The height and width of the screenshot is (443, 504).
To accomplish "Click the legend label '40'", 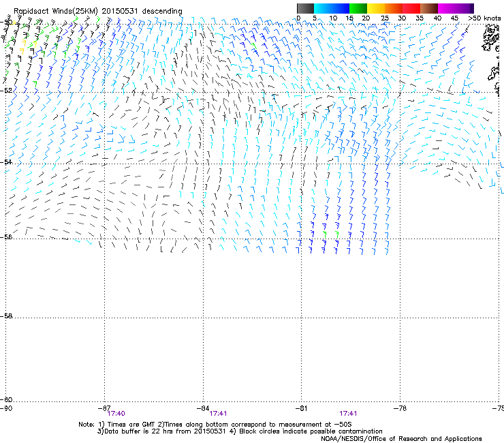I will click(x=437, y=18).
